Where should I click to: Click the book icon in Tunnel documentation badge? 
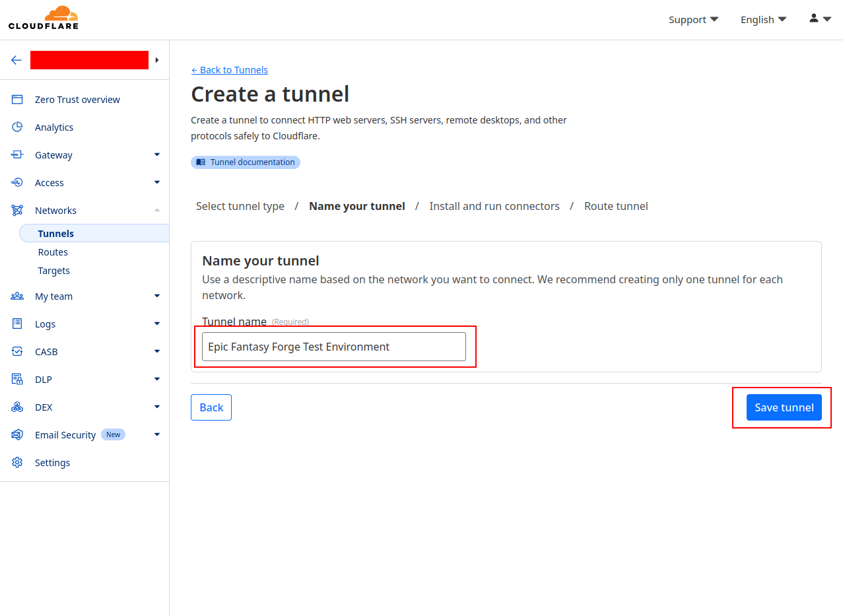201,162
